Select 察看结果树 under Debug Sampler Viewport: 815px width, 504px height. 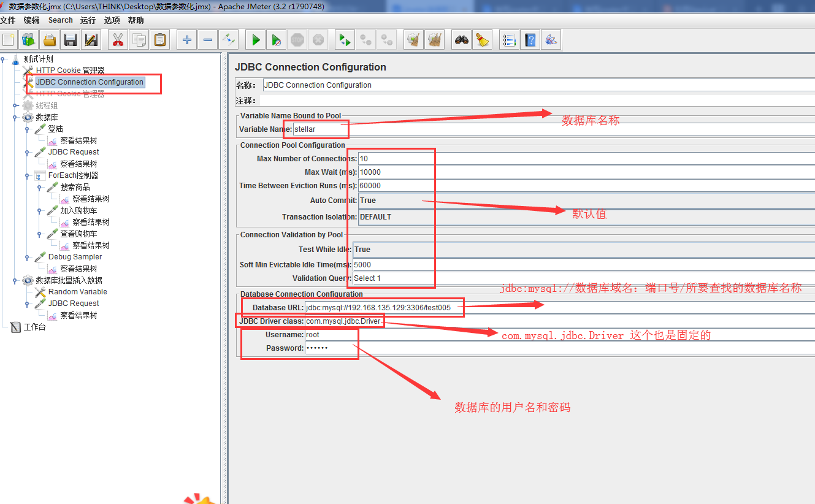78,269
